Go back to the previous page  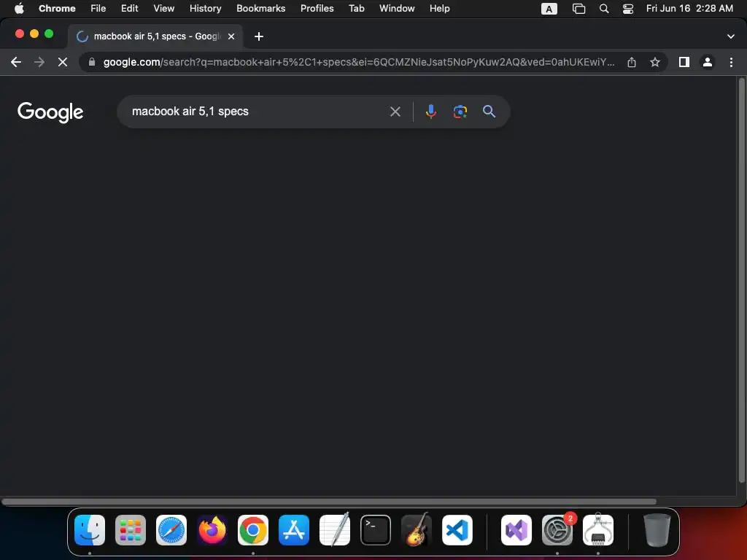(x=16, y=62)
